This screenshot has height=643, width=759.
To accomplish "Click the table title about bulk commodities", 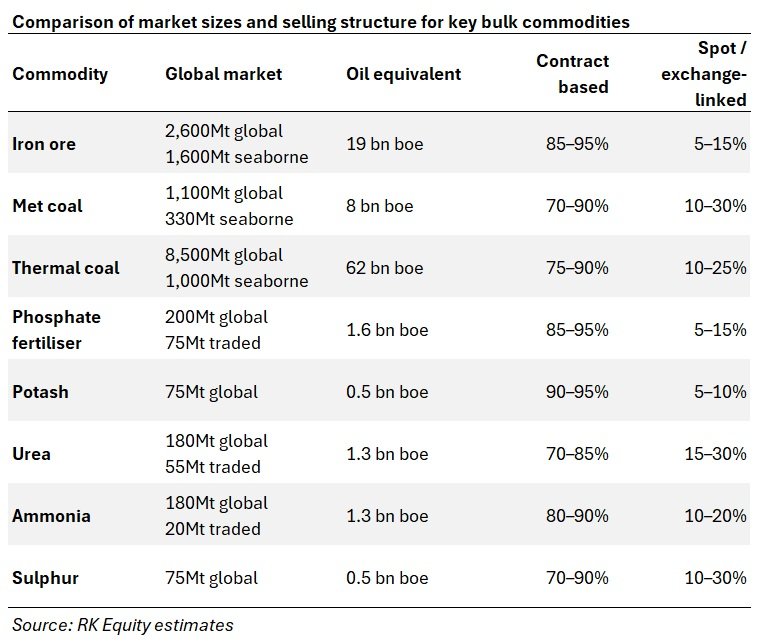I will [x=321, y=21].
